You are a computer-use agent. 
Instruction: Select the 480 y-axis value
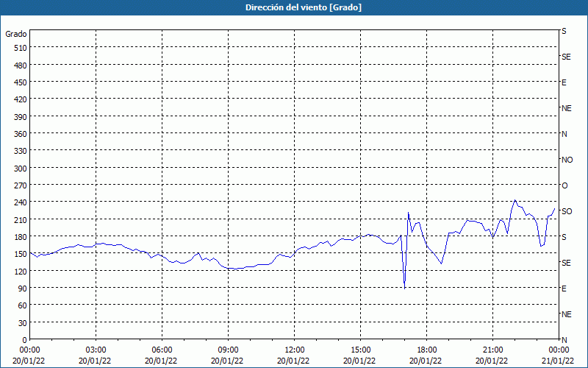21,66
